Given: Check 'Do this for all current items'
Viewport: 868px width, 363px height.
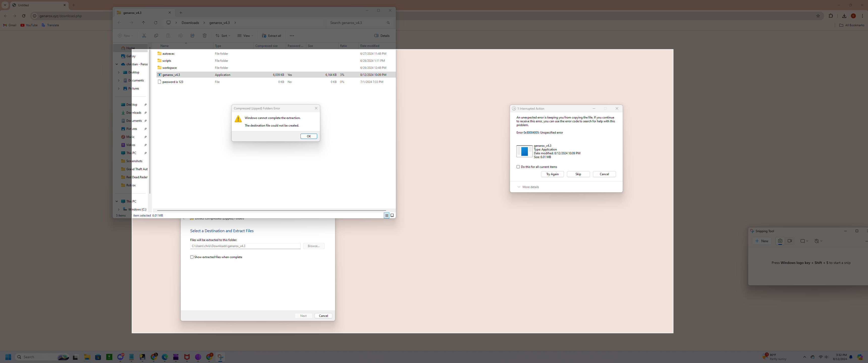Looking at the screenshot, I should click(518, 167).
